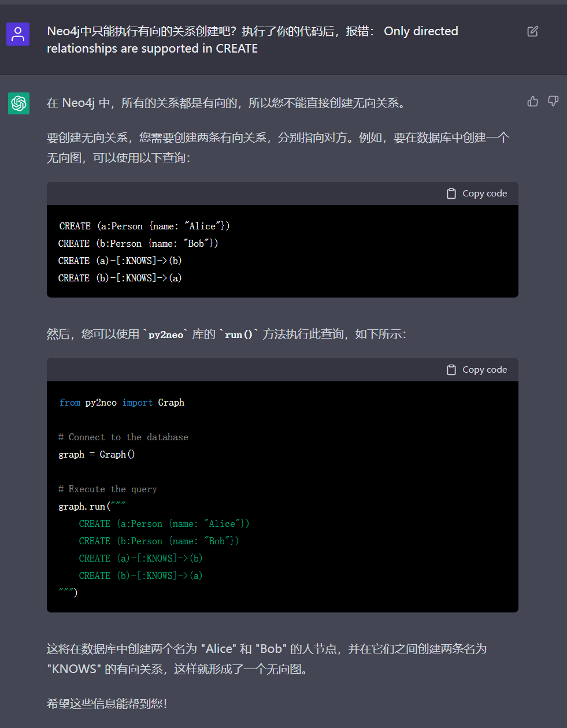Copy code of the Cypher query block
The height and width of the screenshot is (728, 567).
point(477,194)
